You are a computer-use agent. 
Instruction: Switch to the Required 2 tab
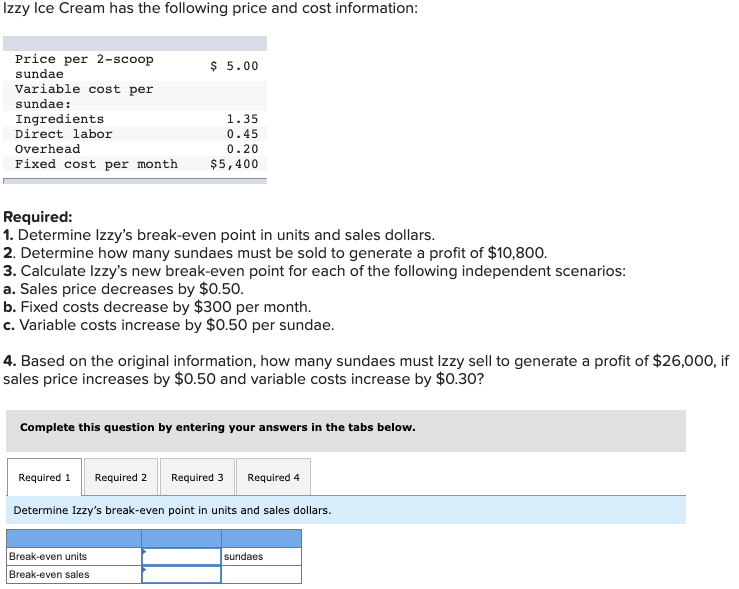coord(121,477)
